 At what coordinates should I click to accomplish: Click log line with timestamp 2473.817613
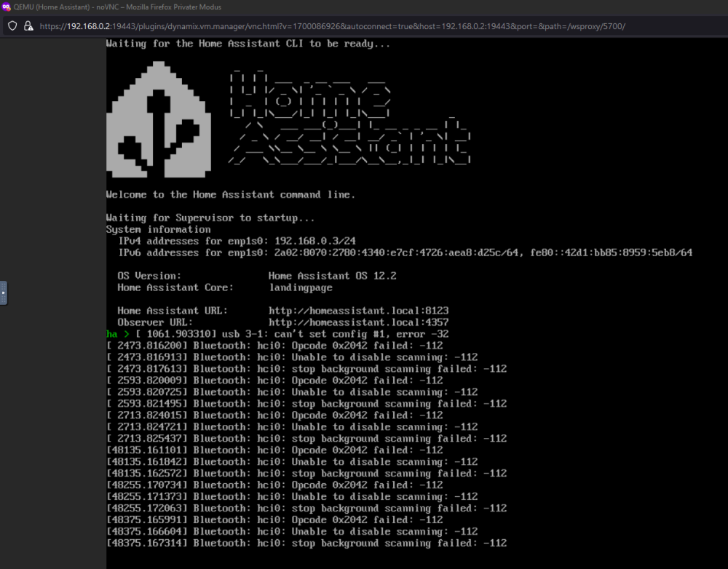[x=306, y=369]
